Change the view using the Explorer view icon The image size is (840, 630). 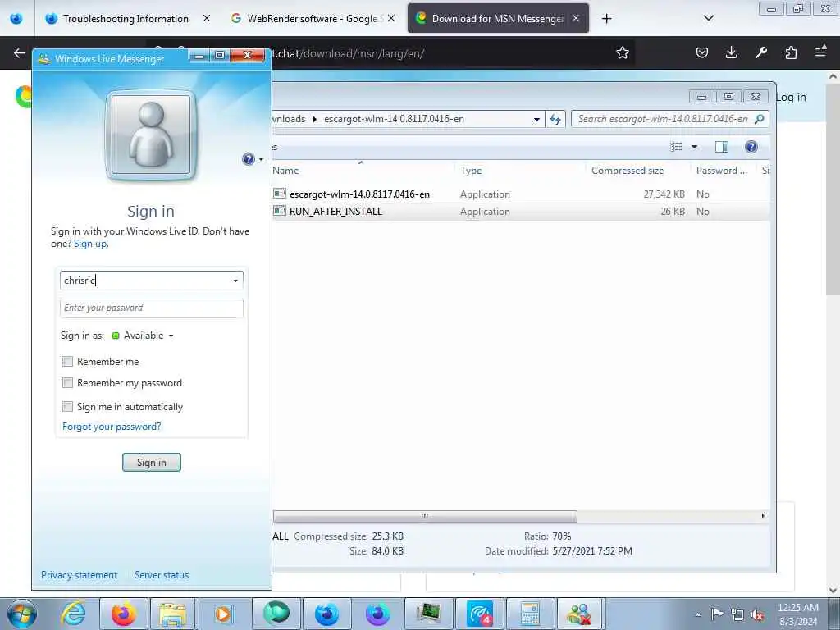(677, 147)
